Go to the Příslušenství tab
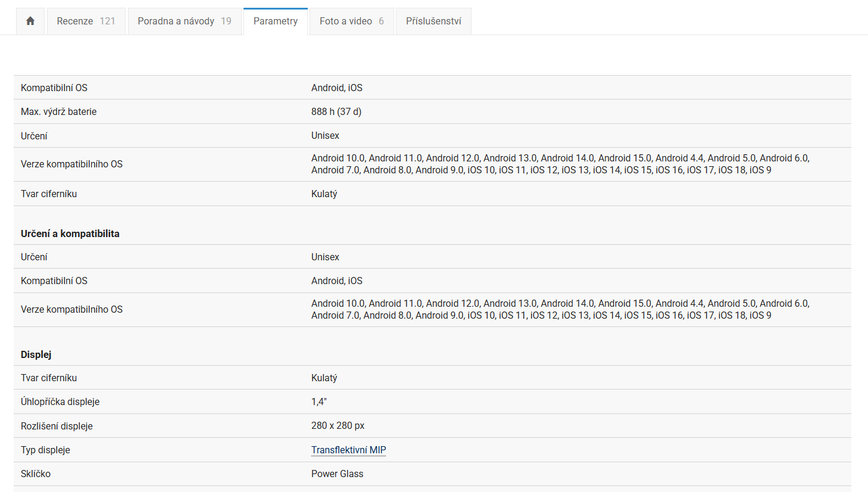The image size is (868, 492). pyautogui.click(x=433, y=21)
